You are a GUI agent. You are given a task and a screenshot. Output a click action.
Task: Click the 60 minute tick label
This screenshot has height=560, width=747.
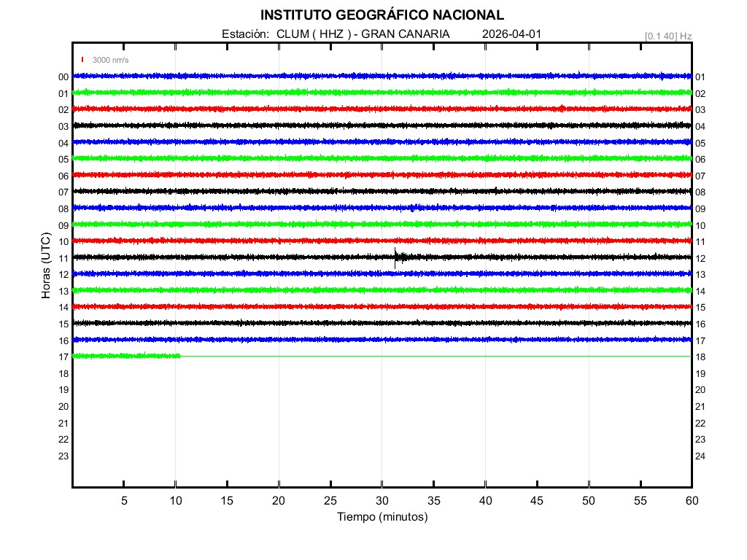(x=692, y=500)
